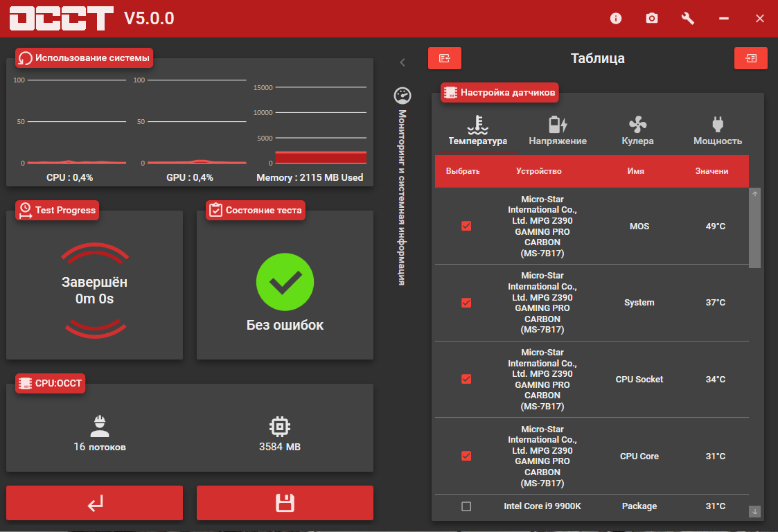Click the OCCT logo

62,19
